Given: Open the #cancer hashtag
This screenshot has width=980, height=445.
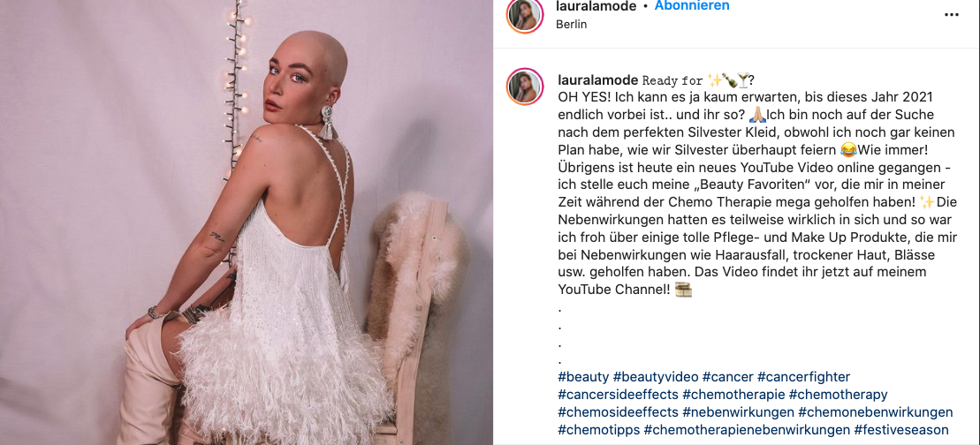Looking at the screenshot, I should click(727, 376).
